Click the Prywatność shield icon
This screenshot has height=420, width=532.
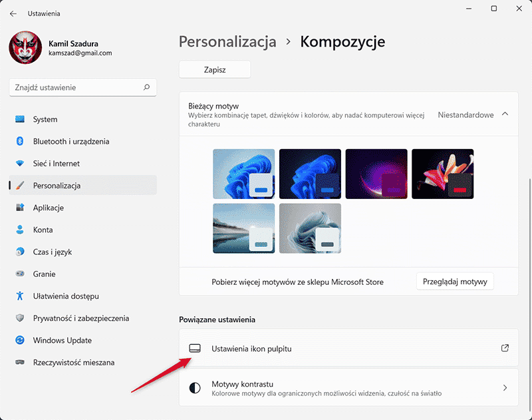tap(20, 317)
